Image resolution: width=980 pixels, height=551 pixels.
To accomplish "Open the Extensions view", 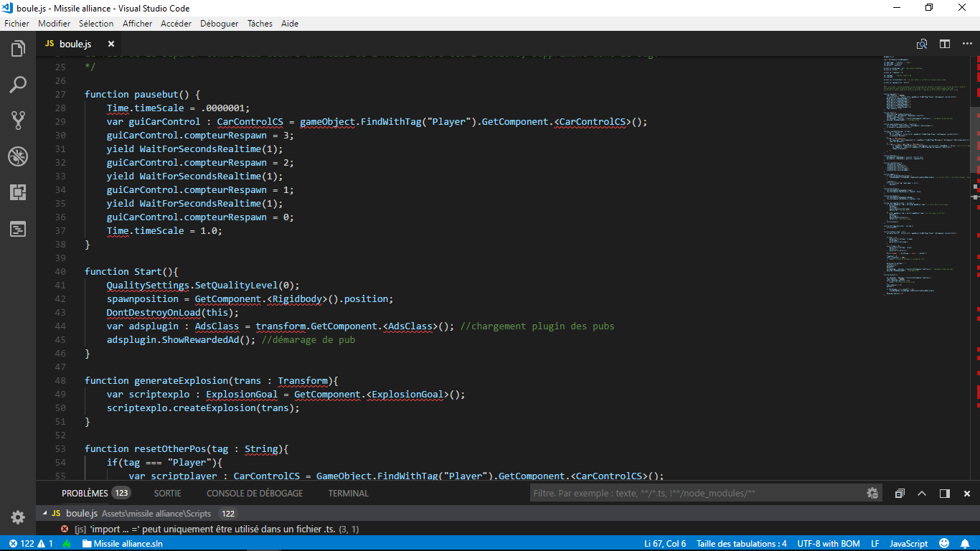I will pos(18,192).
